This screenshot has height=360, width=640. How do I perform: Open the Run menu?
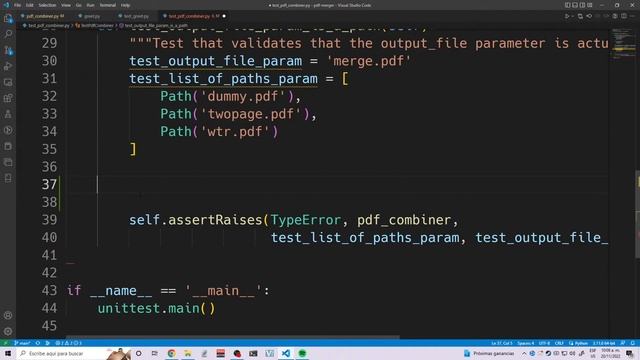pos(91,5)
